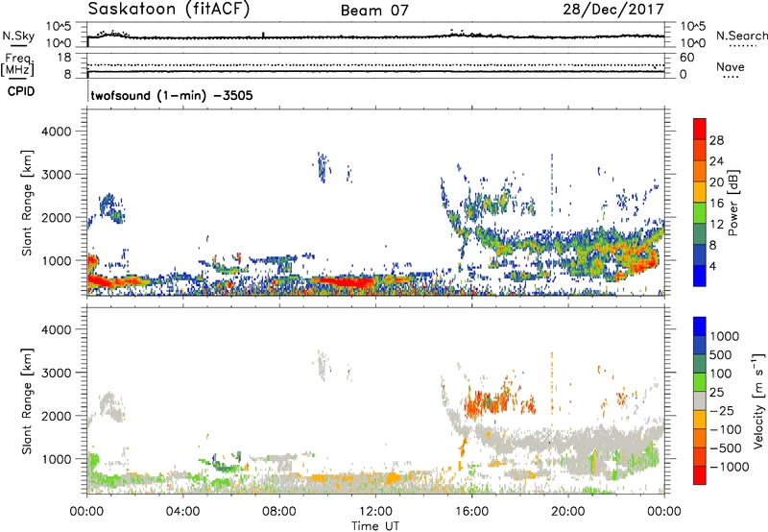The image size is (768, 532).
Task: Click the blue top segment of Velocity color bar
Action: coord(700,326)
